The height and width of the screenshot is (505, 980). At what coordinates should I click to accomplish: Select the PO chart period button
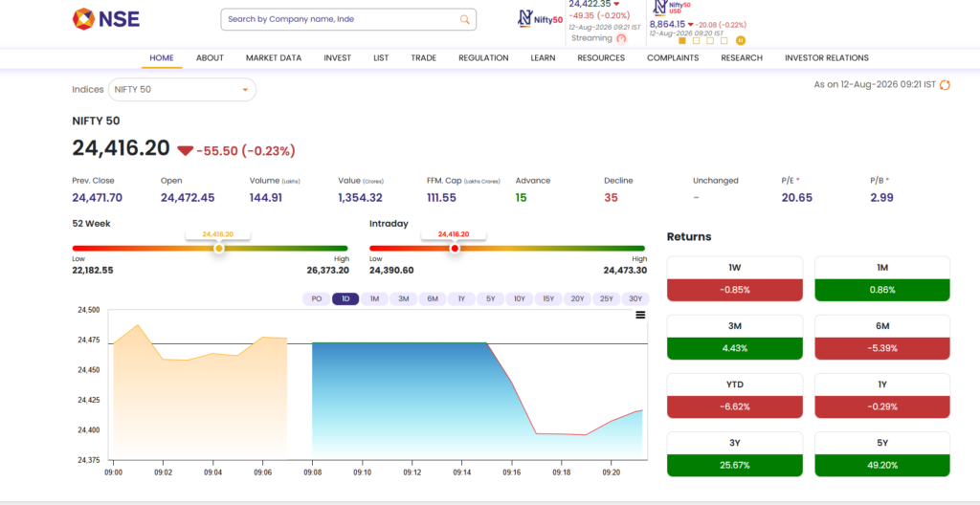coord(316,298)
